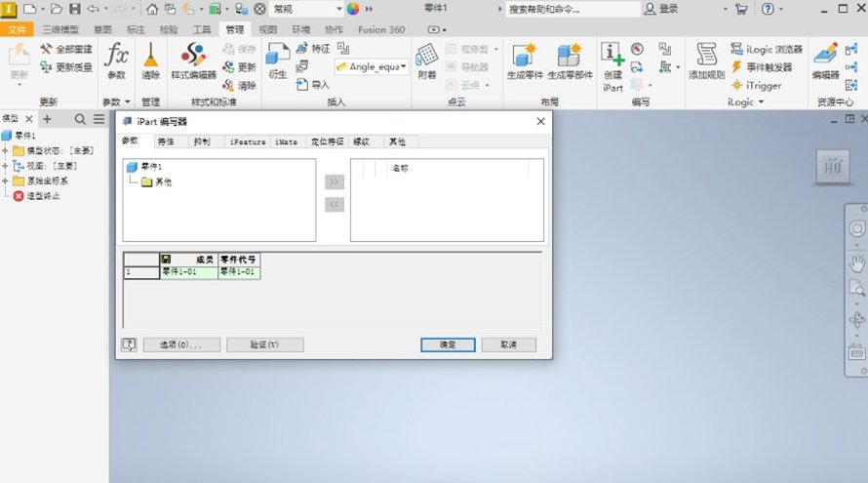Click the help question-mark icon in title bar

tap(768, 9)
